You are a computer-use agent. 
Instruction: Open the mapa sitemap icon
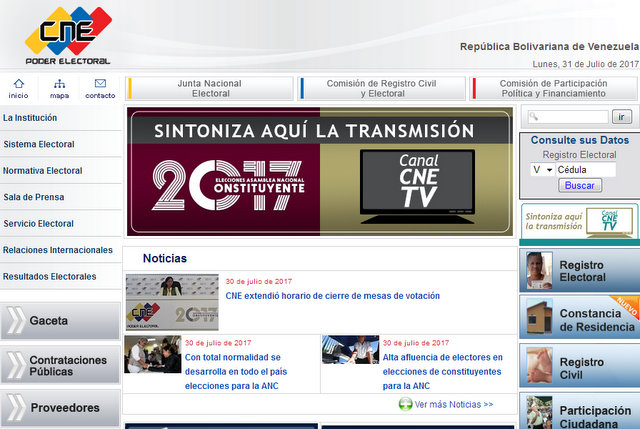(60, 84)
